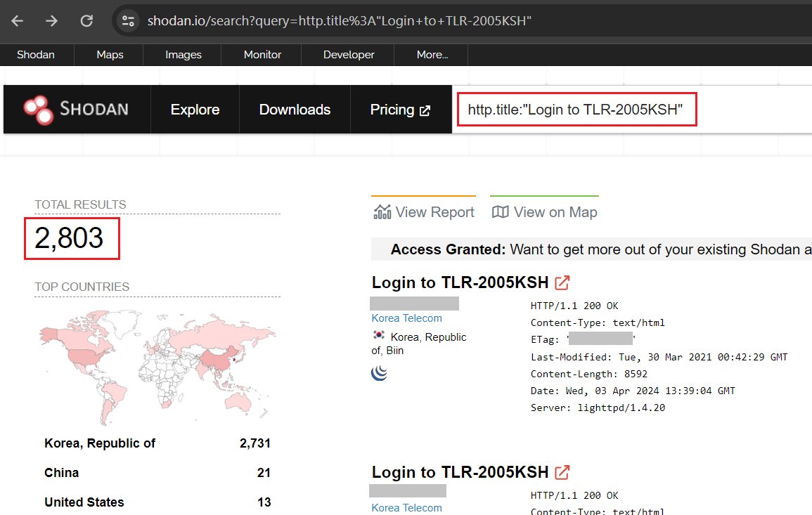Click the browser forward arrow

tap(51, 20)
